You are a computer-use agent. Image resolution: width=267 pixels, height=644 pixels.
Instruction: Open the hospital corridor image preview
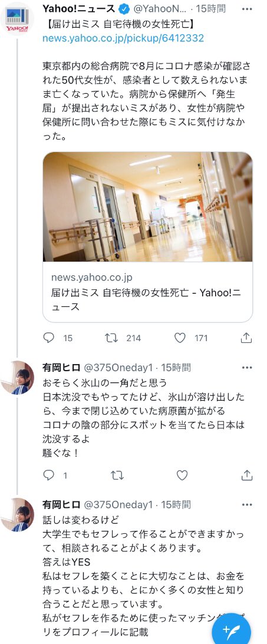click(x=148, y=207)
